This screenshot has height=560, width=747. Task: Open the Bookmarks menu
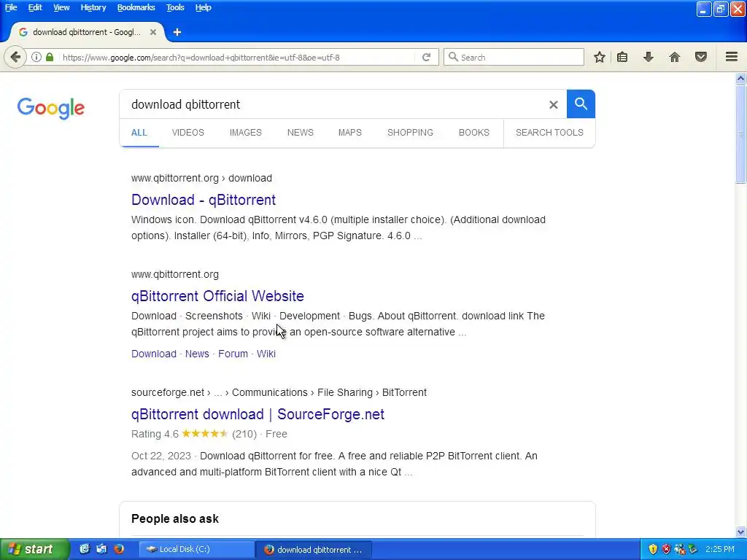click(136, 7)
